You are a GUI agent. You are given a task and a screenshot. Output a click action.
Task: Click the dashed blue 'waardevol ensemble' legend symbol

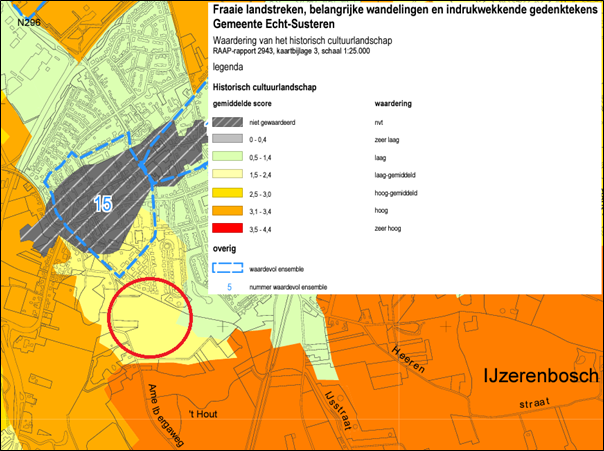pyautogui.click(x=227, y=268)
